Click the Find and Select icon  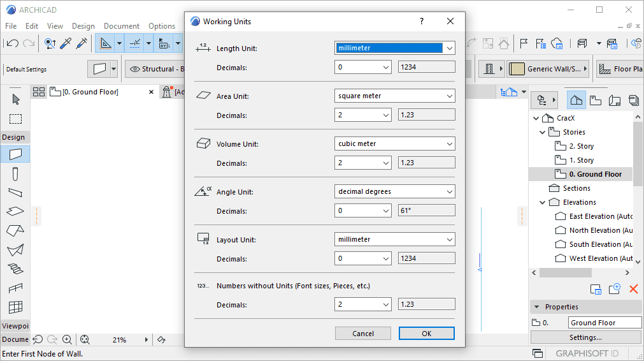50,43
